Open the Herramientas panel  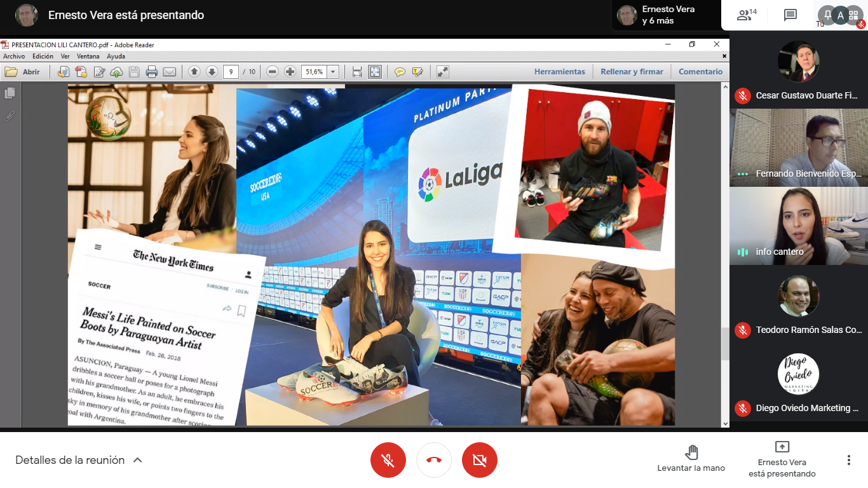(x=559, y=72)
